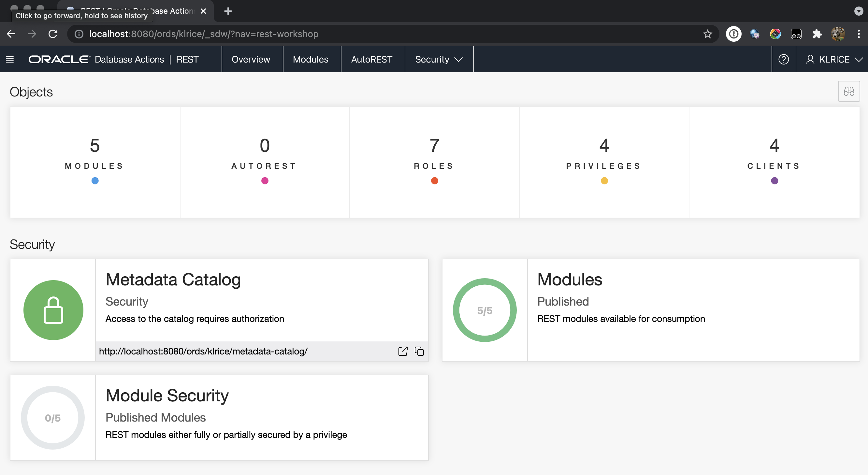The width and height of the screenshot is (868, 475).
Task: Open the browser extensions puzzle icon
Action: tap(817, 34)
